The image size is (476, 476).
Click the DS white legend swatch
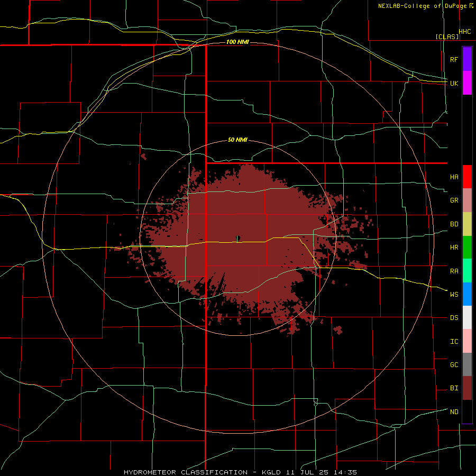coord(467,317)
